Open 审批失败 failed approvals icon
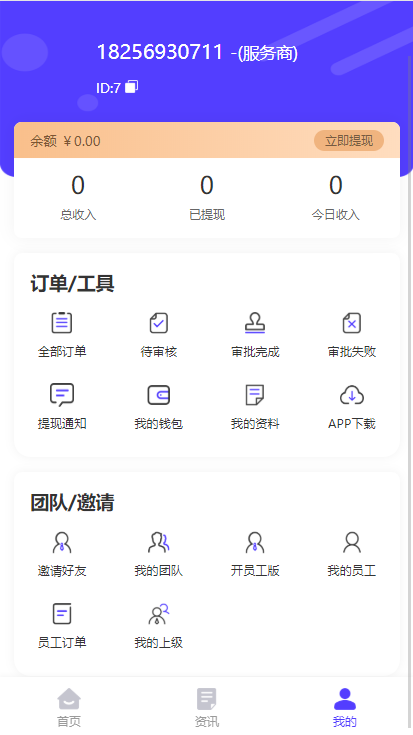 click(x=352, y=322)
